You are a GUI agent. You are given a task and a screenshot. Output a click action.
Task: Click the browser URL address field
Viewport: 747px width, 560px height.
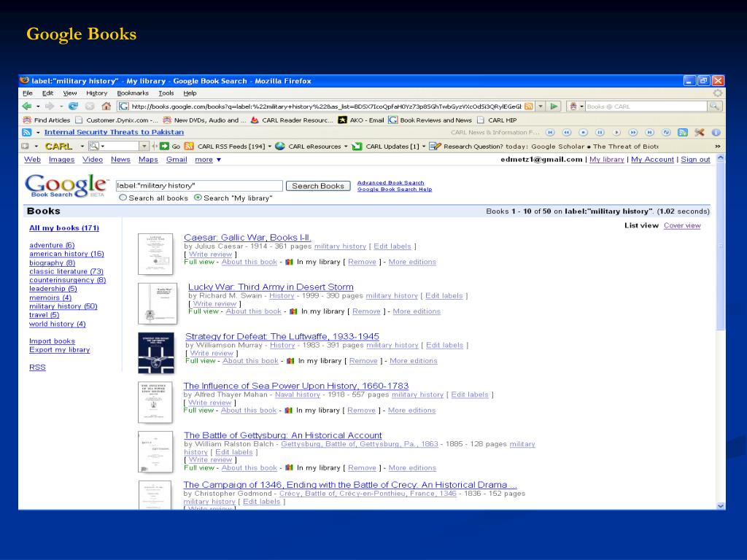326,106
